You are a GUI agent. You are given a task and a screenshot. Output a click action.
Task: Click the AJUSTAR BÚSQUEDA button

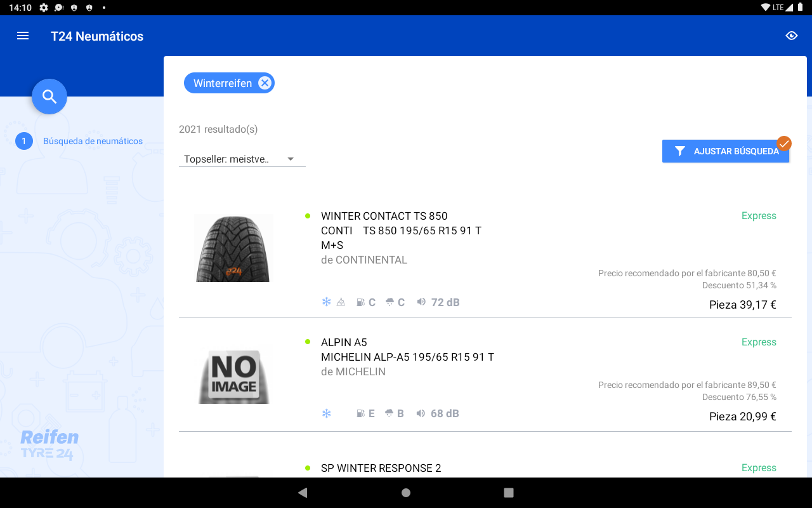pos(726,151)
